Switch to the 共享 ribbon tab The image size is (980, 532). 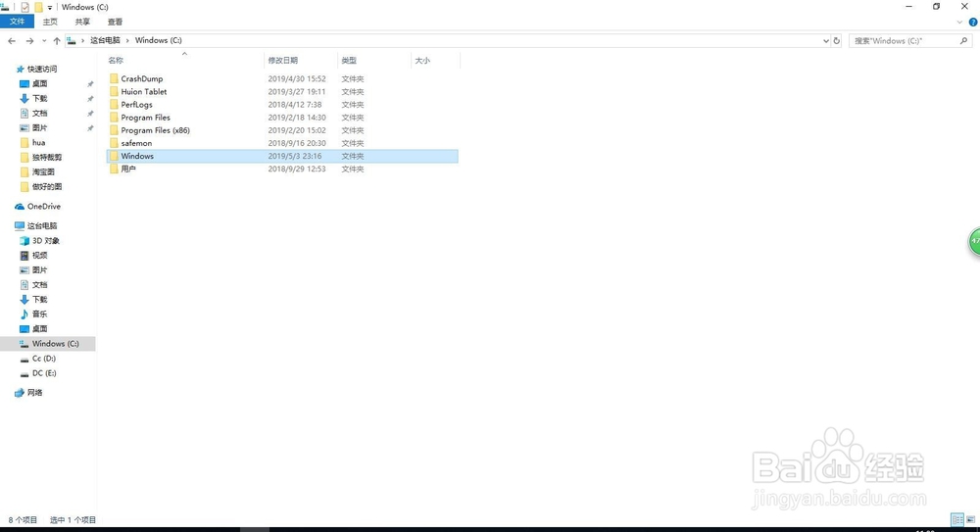(82, 22)
